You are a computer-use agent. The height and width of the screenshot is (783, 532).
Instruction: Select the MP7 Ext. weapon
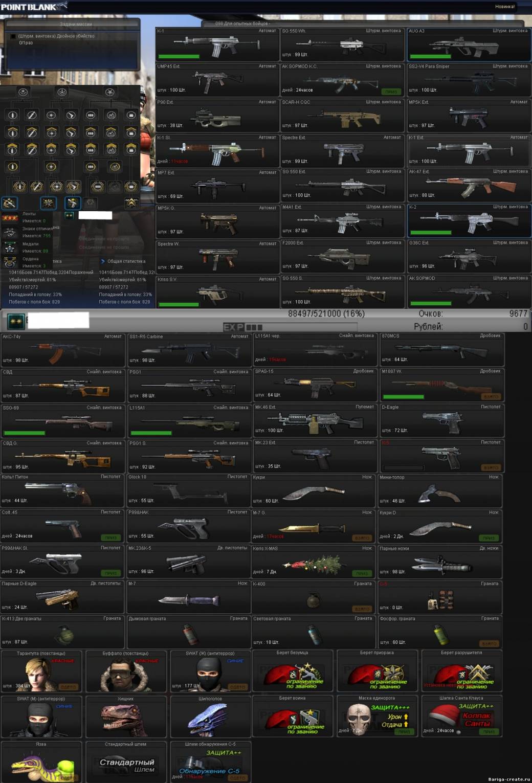[217, 186]
